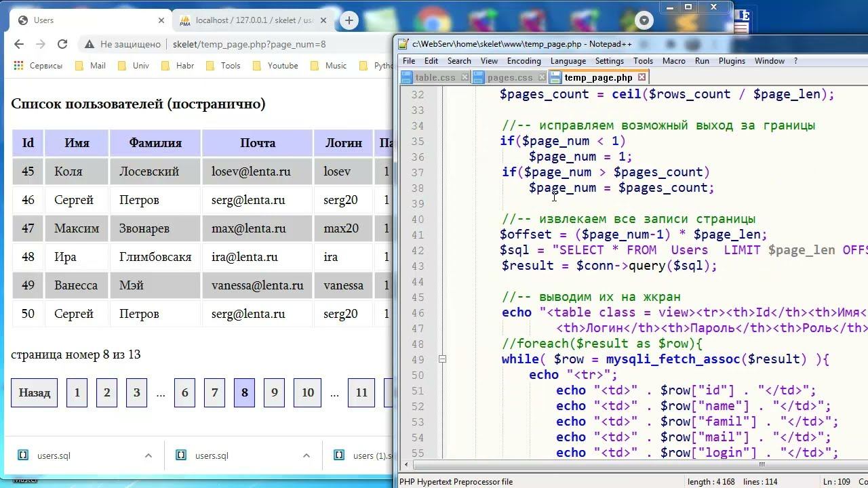Switch to the pages.css tab
Screen dimensions: 868x488
(x=509, y=77)
